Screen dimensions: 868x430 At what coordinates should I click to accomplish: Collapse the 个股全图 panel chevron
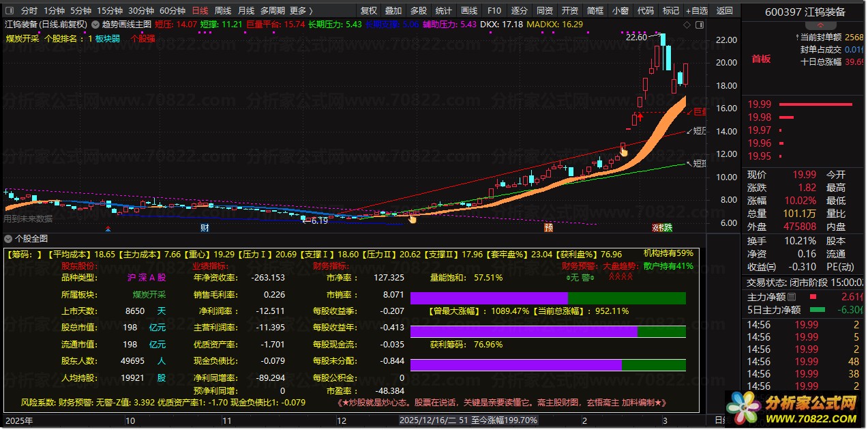(x=8, y=238)
